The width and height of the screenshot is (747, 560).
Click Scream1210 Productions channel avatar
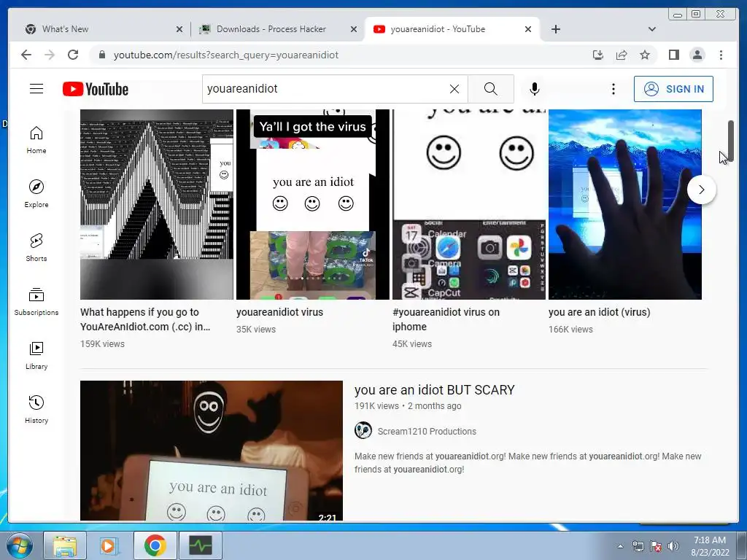point(363,430)
